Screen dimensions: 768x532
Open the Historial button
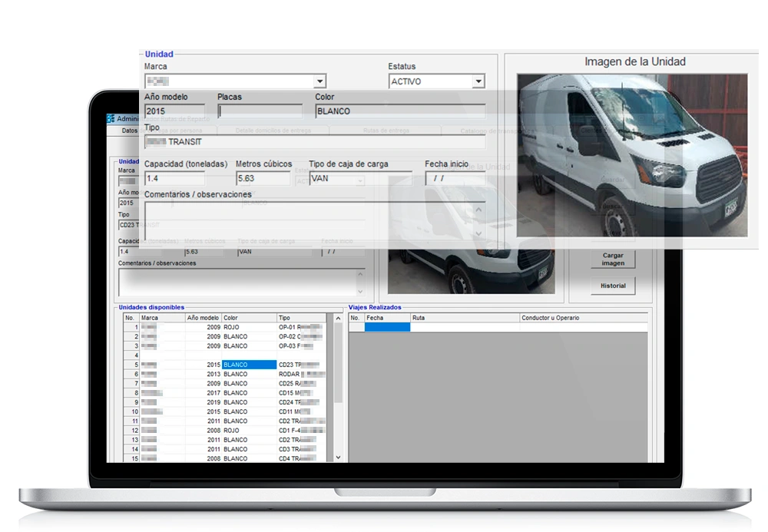pyautogui.click(x=613, y=286)
